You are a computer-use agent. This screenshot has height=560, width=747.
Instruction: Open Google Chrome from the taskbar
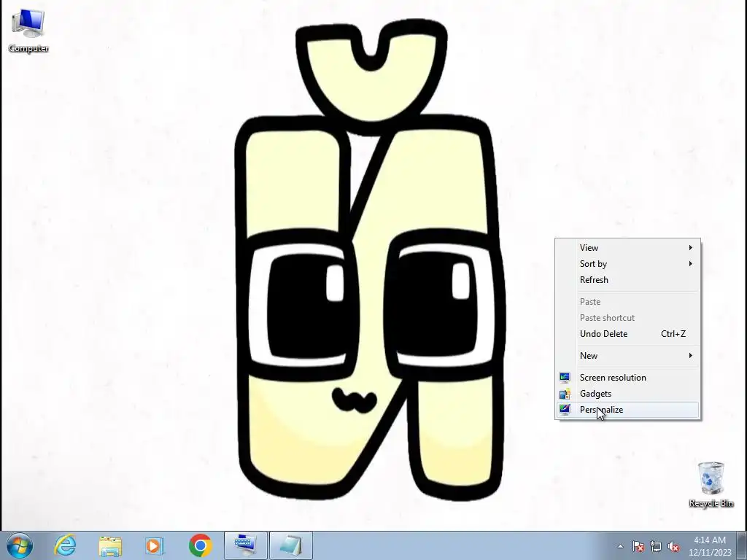tap(200, 545)
